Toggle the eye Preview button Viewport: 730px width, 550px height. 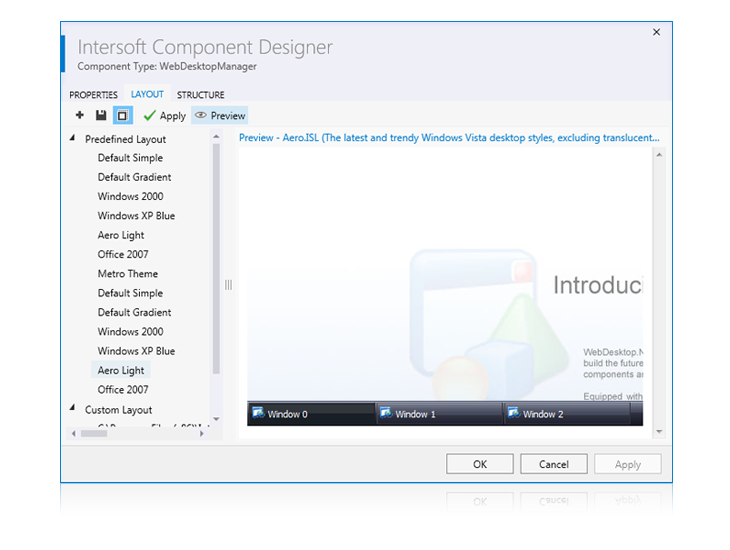click(219, 116)
